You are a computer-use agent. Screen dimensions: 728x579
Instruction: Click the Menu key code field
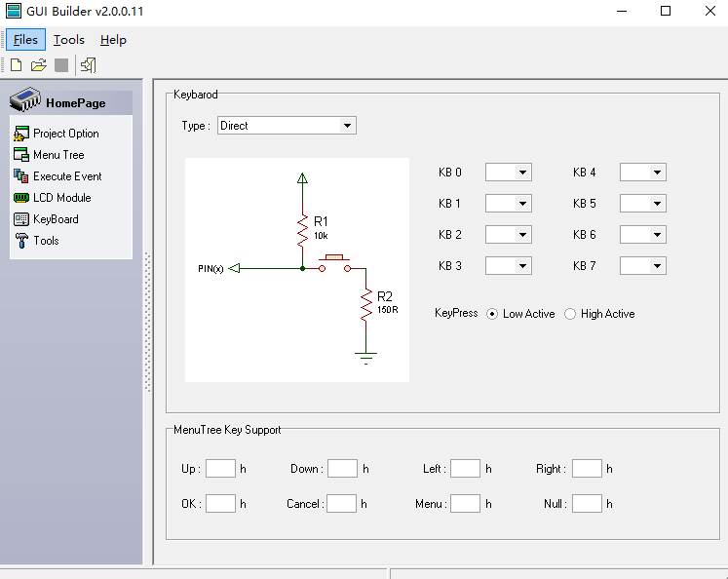pos(465,503)
